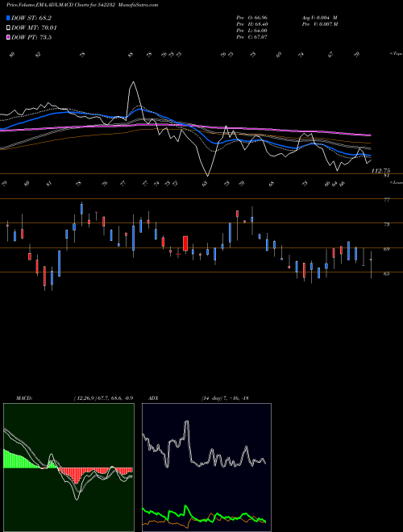Click the 'Pre H: 68.40' high value
This screenshot has width=403, height=532.
click(x=252, y=24)
